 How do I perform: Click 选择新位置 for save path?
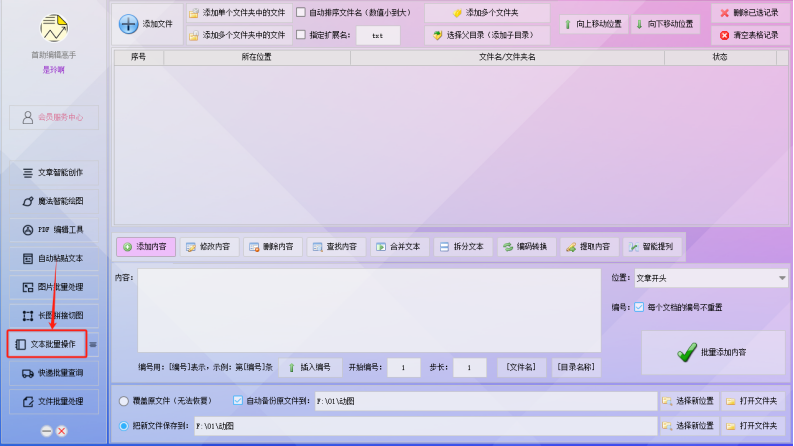pos(689,426)
